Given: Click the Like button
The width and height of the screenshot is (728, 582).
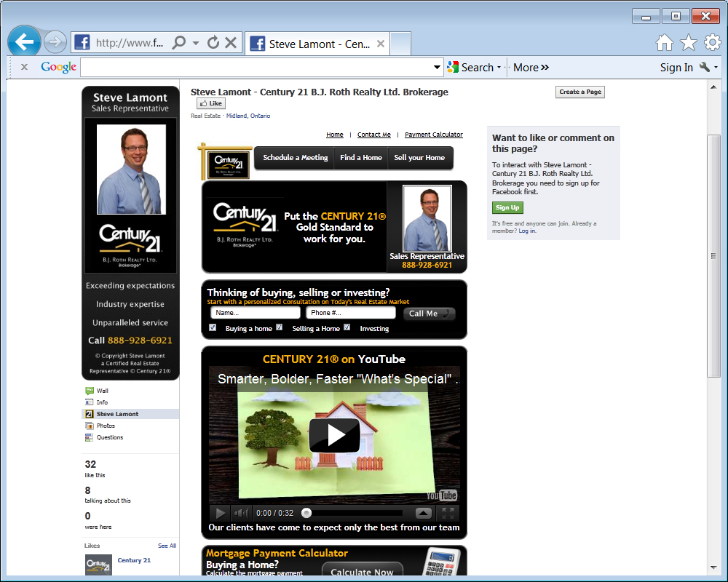Looking at the screenshot, I should click(x=211, y=103).
